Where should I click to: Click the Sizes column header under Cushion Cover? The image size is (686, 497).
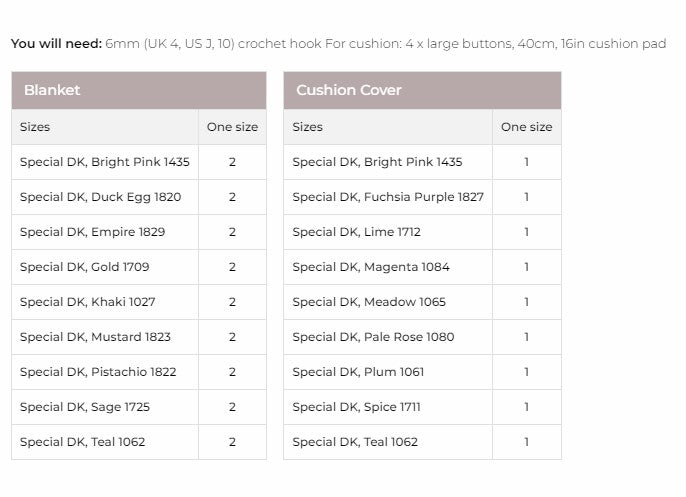click(307, 127)
